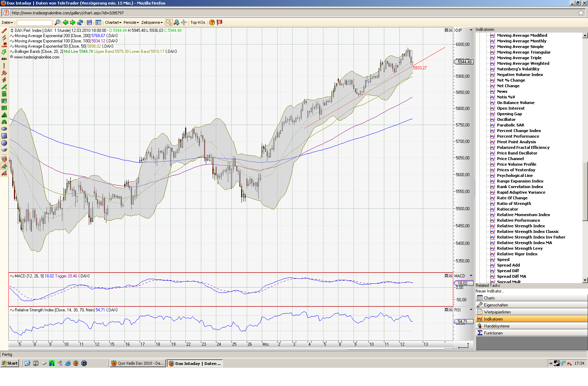This screenshot has width=588, height=386.
Task: Click the browser URL address bar
Action: tap(293, 13)
